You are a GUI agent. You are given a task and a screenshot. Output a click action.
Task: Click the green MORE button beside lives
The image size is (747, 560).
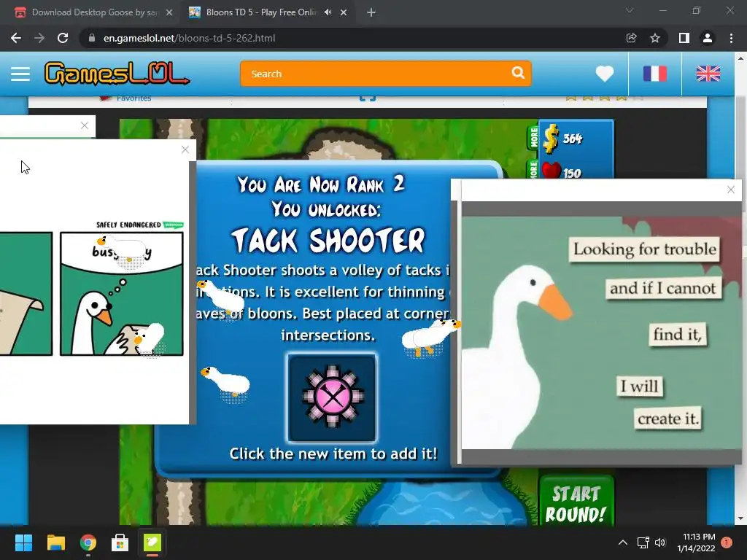533,169
